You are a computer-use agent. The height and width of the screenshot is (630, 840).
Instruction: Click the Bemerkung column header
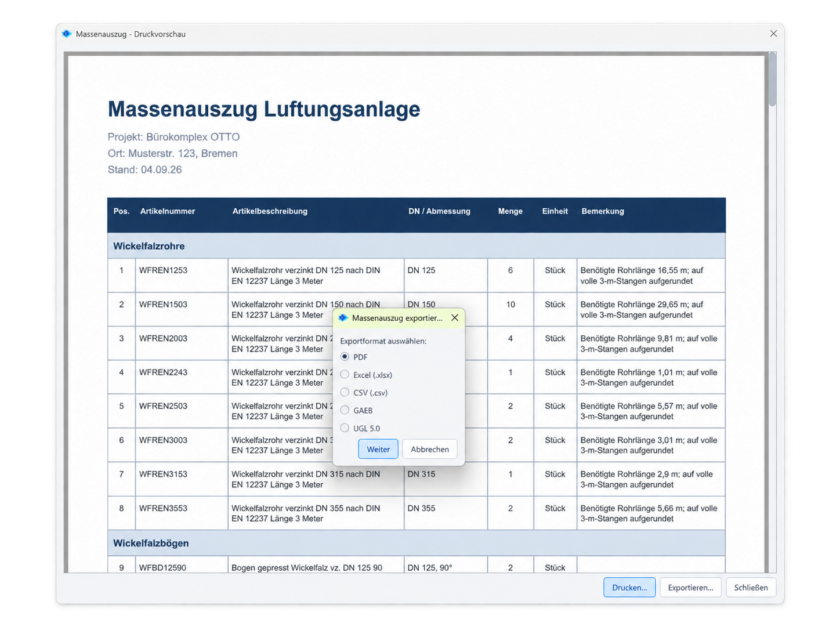(x=603, y=211)
